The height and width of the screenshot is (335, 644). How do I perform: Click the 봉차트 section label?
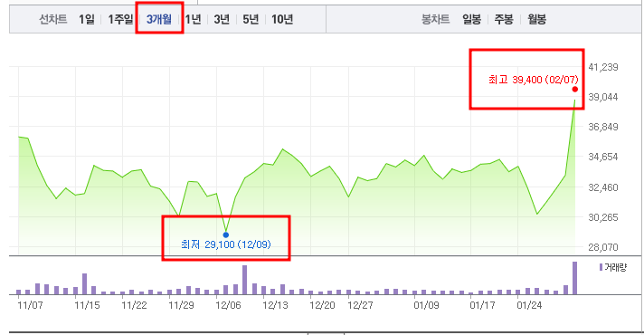pos(435,19)
